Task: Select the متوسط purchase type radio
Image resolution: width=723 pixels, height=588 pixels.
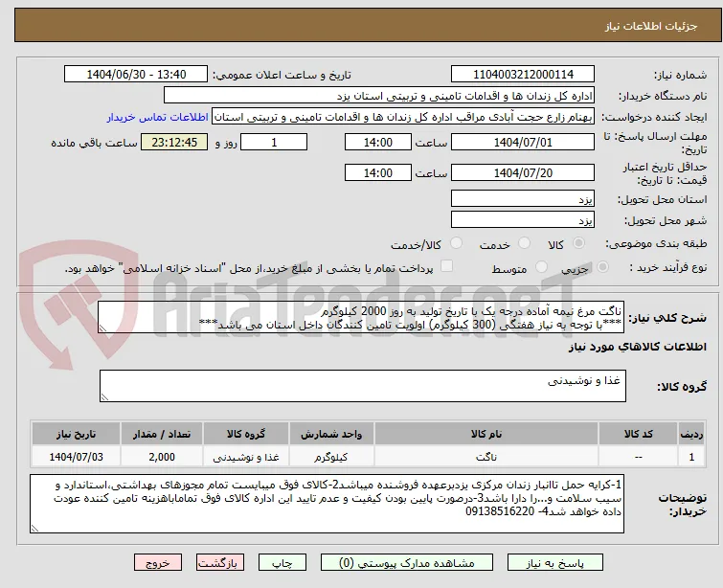Action: 541,267
